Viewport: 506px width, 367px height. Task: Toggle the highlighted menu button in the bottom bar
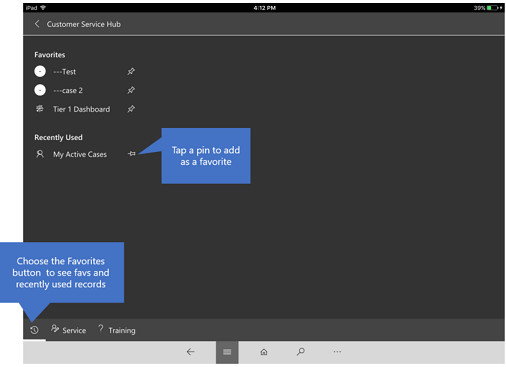click(x=227, y=352)
